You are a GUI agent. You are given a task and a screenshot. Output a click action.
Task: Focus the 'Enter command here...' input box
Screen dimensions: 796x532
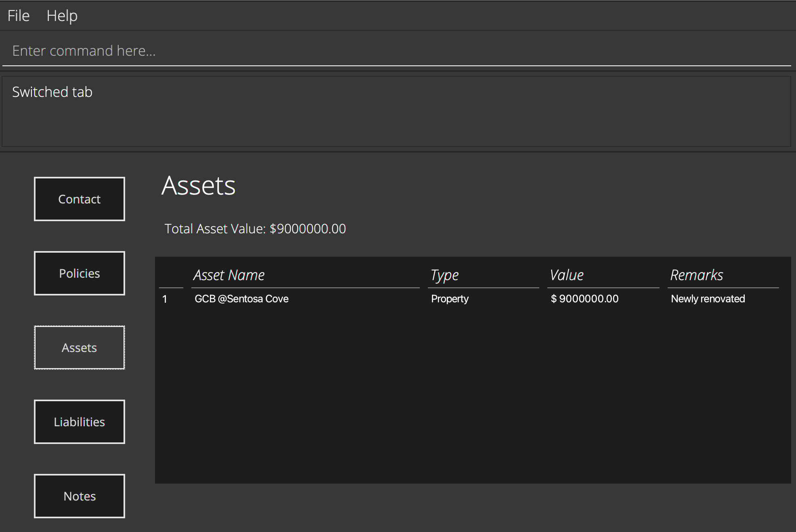click(x=396, y=51)
